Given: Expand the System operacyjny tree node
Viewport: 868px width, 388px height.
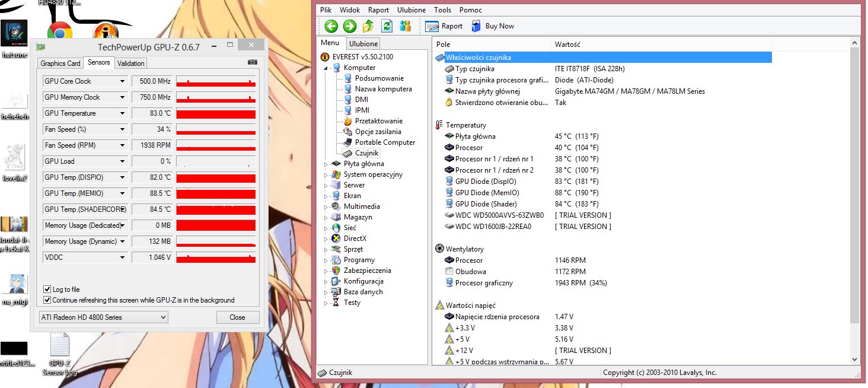Looking at the screenshot, I should [325, 174].
